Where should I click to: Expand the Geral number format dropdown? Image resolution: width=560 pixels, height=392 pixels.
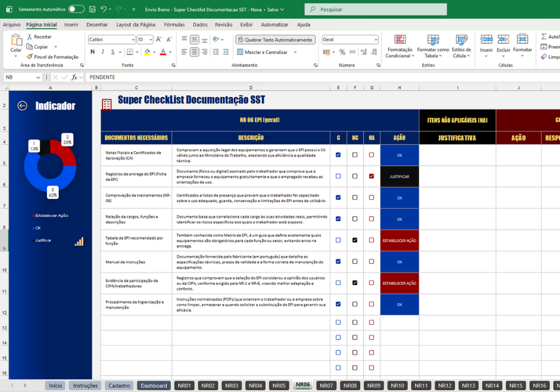pyautogui.click(x=376, y=40)
